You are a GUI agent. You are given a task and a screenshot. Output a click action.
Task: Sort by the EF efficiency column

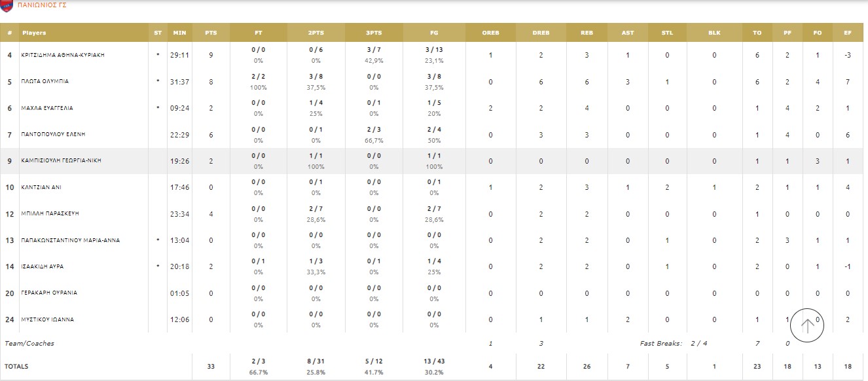click(848, 33)
